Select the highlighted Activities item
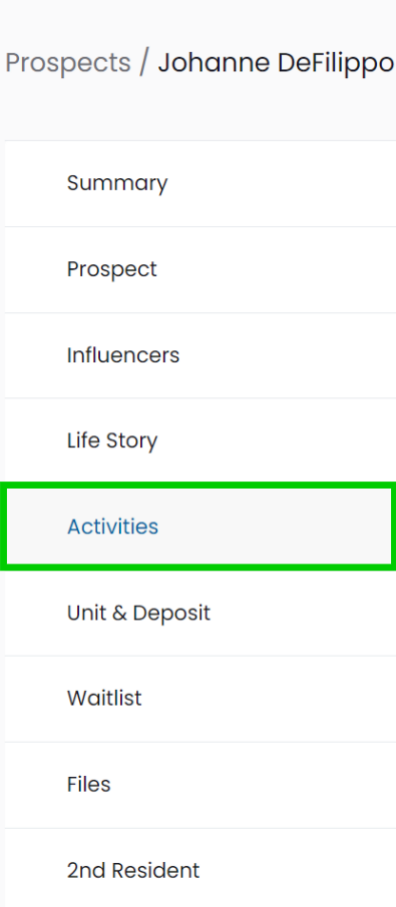 click(200, 527)
